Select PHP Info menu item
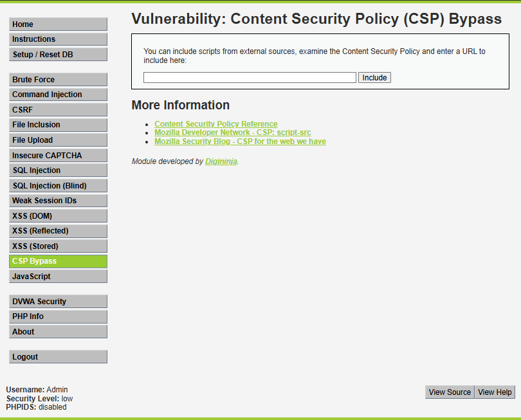521x420 pixels. click(58, 316)
